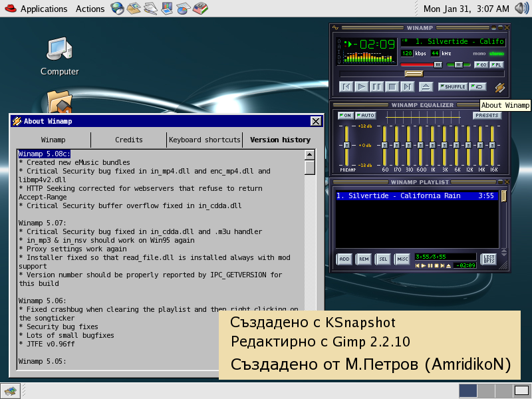The image size is (532, 399).
Task: Switch to the first workspace in pager
Action: pos(468,391)
